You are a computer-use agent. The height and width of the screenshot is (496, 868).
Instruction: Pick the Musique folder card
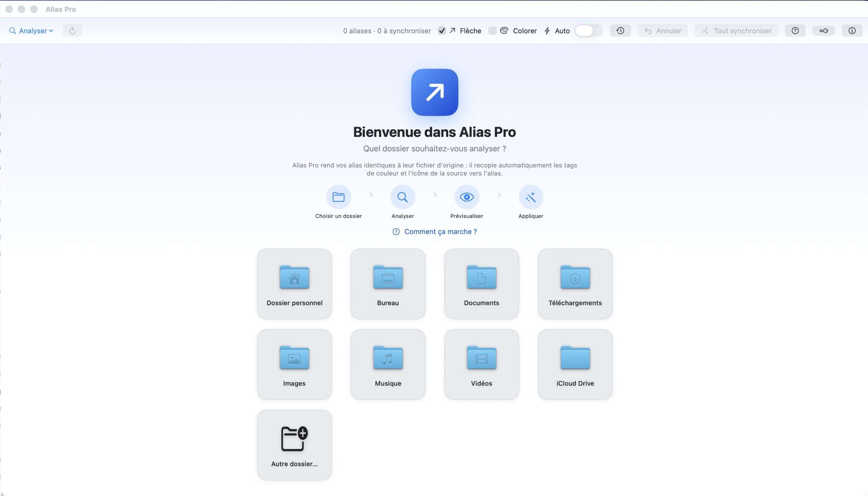click(x=388, y=364)
